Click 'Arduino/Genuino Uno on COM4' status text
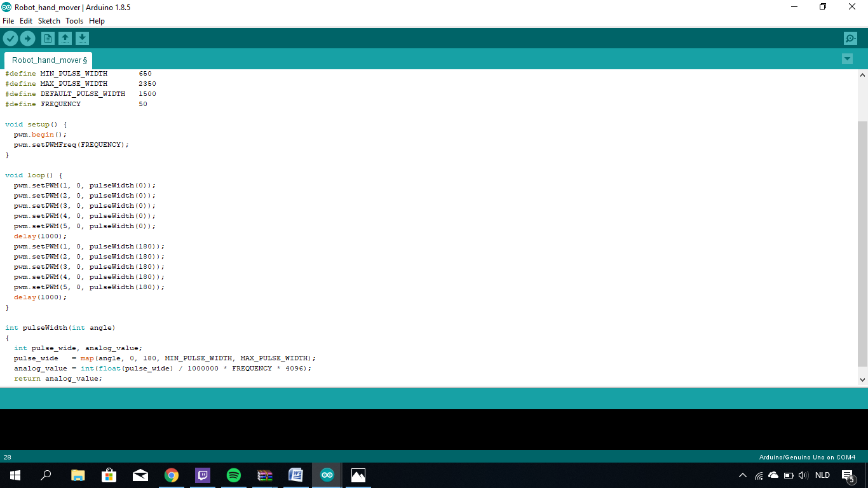The width and height of the screenshot is (868, 488). 807,457
